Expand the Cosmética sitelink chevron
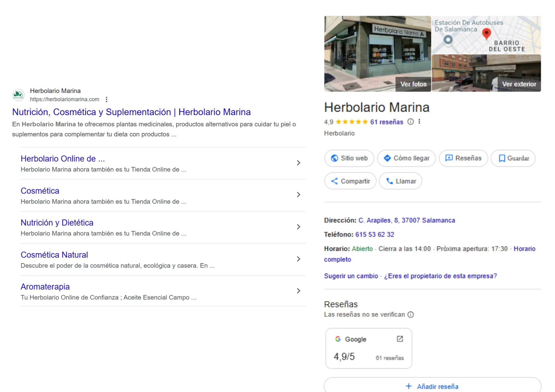Viewport: 555px width, 392px height. pos(298,195)
